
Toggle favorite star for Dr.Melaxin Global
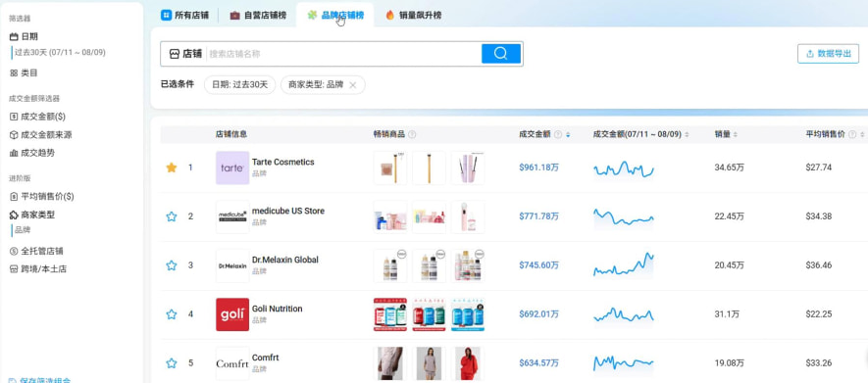coord(172,265)
